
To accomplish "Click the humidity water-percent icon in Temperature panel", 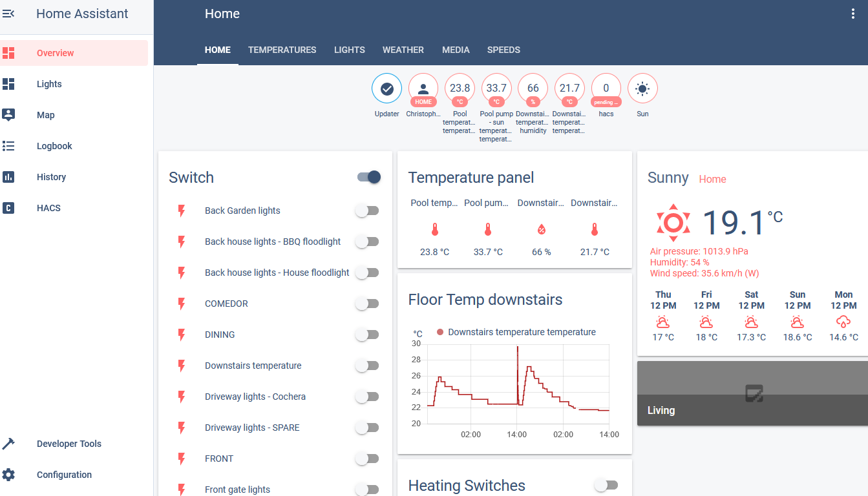I will [541, 229].
